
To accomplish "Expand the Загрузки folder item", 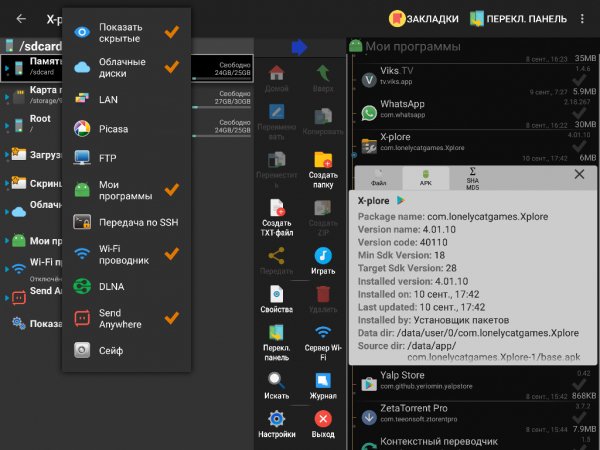I will pyautogui.click(x=6, y=155).
